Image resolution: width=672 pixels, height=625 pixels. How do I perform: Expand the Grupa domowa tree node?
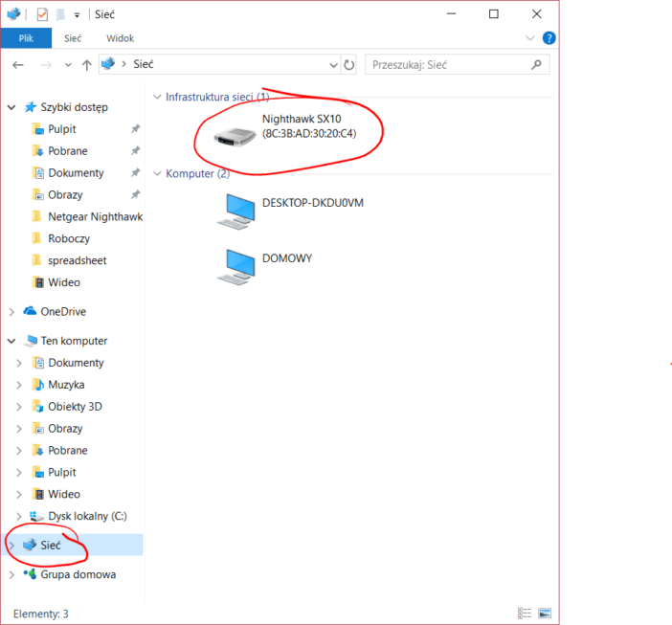coord(11,574)
